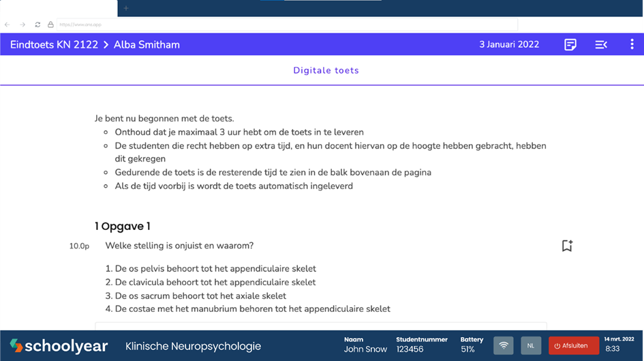The height and width of the screenshot is (361, 644).
Task: Reload the page with refresh icon
Action: (x=37, y=25)
